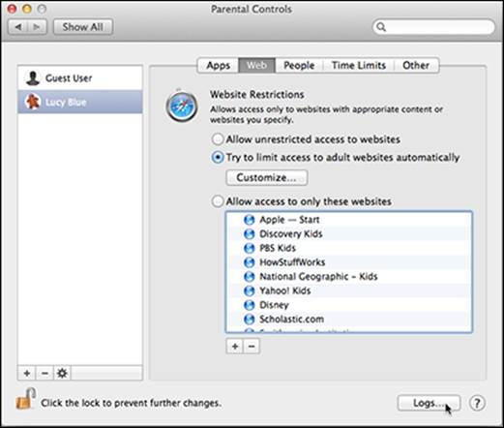Go back with the left arrow button

(18, 27)
